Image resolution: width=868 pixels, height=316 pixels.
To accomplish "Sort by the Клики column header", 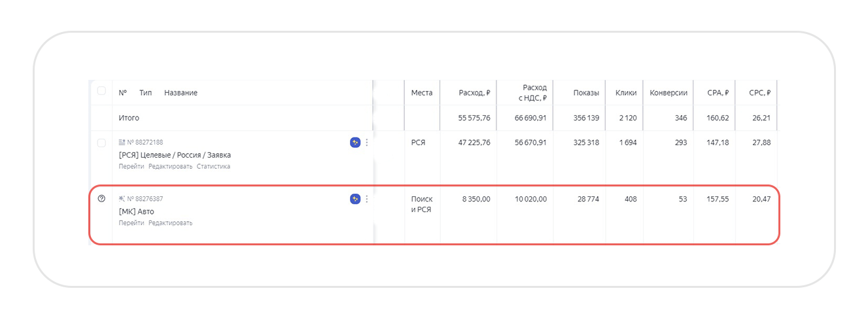I will [626, 93].
